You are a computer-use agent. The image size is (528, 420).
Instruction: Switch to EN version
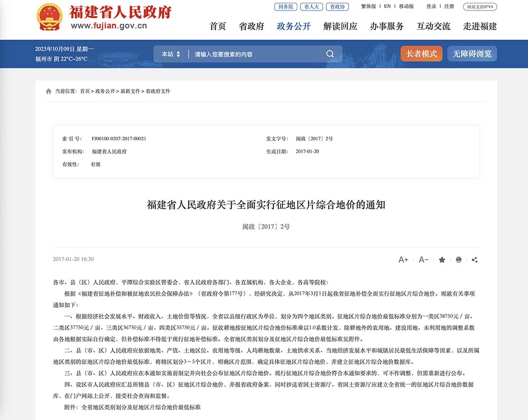click(x=387, y=6)
